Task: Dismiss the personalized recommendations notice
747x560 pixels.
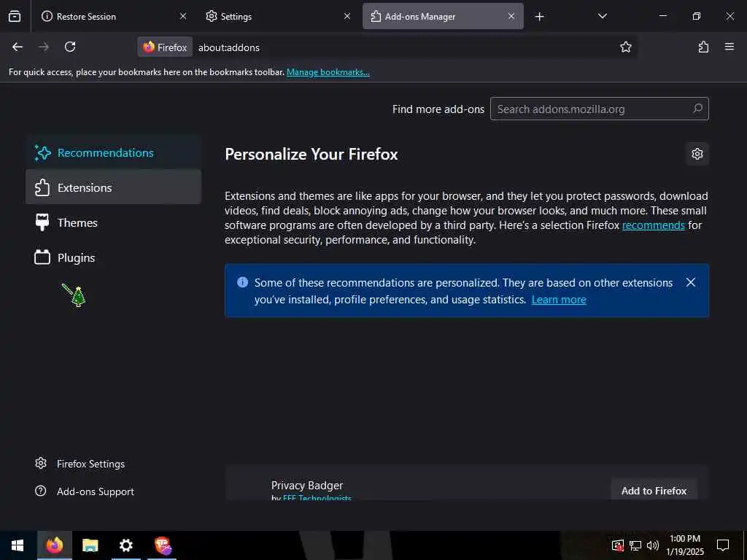Action: point(691,282)
